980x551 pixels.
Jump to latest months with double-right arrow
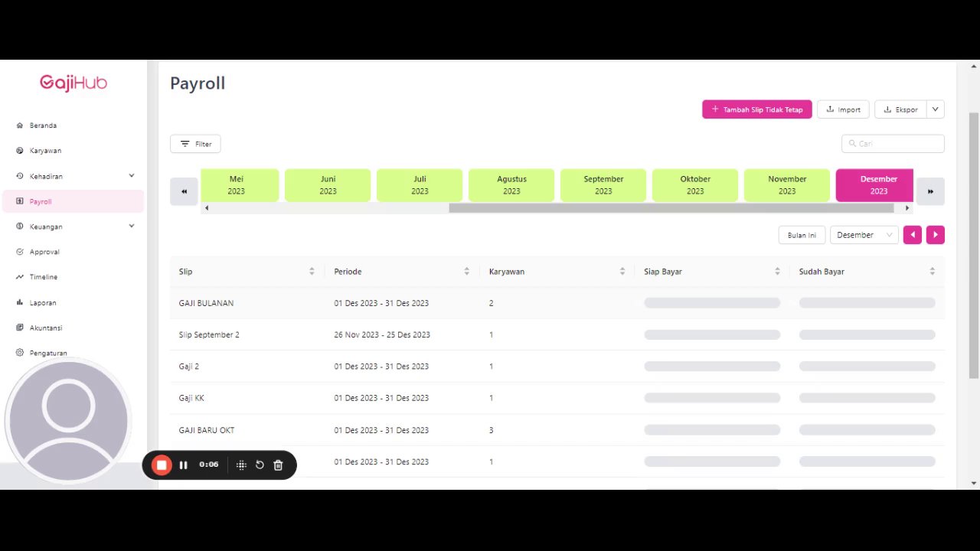click(930, 191)
